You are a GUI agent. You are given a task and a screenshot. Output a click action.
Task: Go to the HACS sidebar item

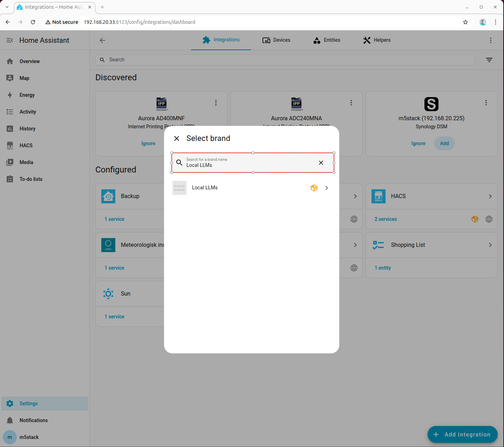pyautogui.click(x=26, y=145)
